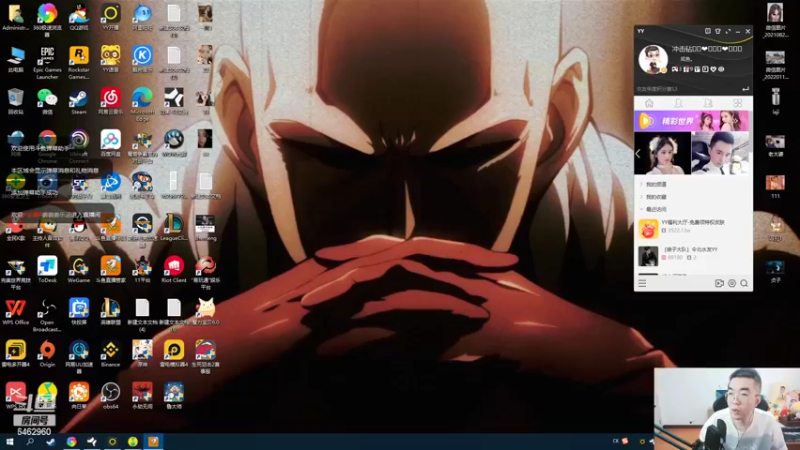Select the WPS Office desktop icon

(15, 312)
